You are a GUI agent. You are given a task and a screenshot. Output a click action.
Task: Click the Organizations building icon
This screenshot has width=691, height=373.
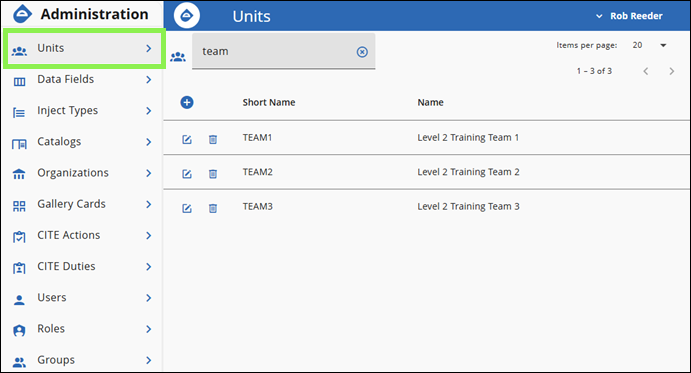[19, 175]
